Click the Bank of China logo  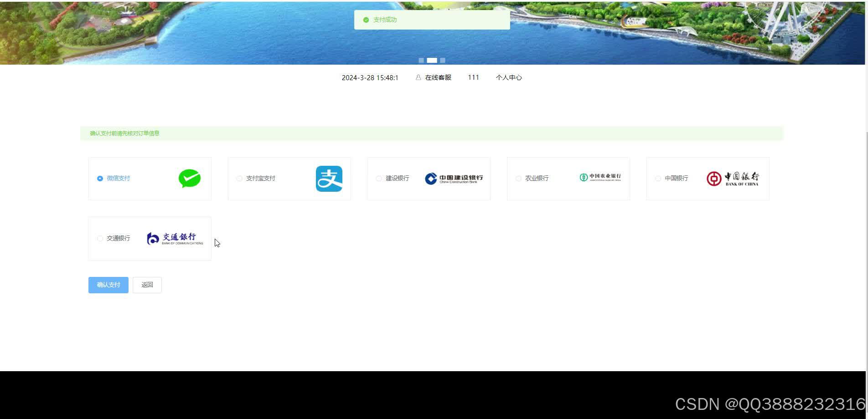coord(733,179)
